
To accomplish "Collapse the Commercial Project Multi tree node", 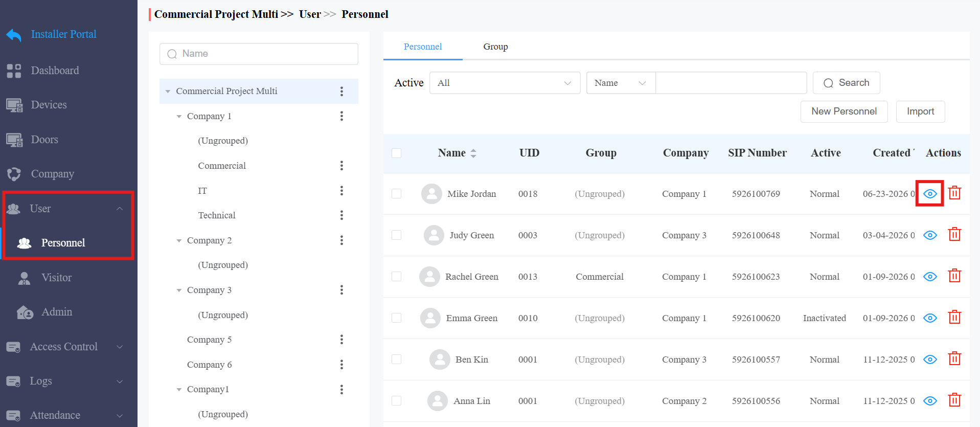I will 168,92.
